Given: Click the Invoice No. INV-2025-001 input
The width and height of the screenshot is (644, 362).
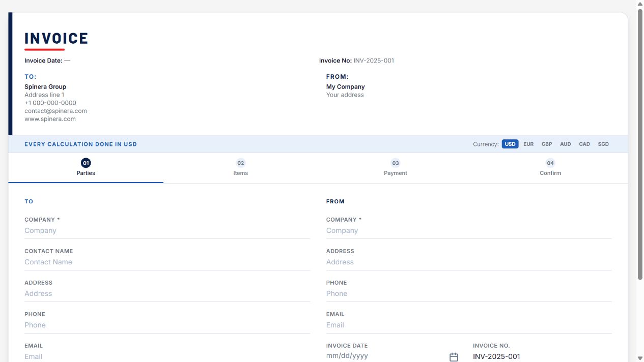Looking at the screenshot, I should click(542, 356).
